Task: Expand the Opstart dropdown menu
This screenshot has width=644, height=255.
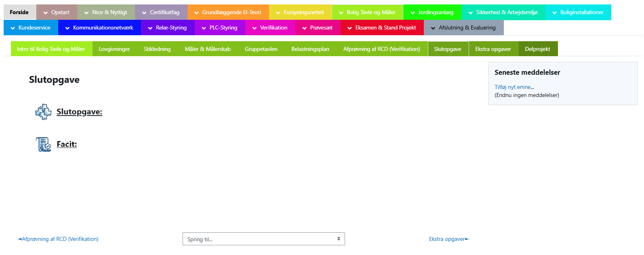Action: point(57,13)
